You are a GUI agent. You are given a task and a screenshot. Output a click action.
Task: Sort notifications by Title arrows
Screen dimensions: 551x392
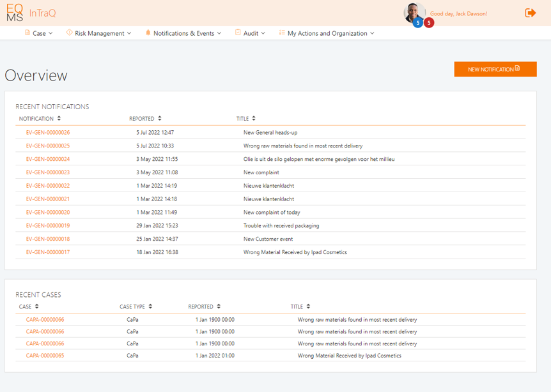coord(254,118)
